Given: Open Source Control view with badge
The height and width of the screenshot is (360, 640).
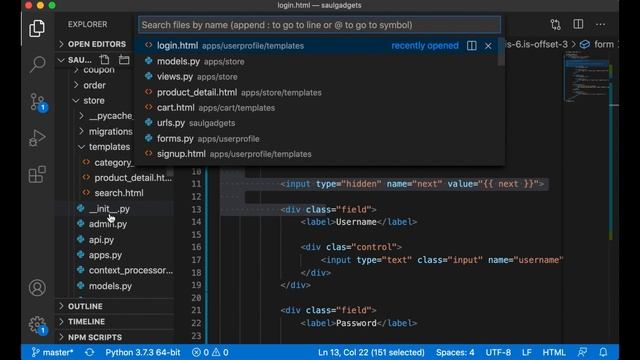Looking at the screenshot, I should point(38,102).
